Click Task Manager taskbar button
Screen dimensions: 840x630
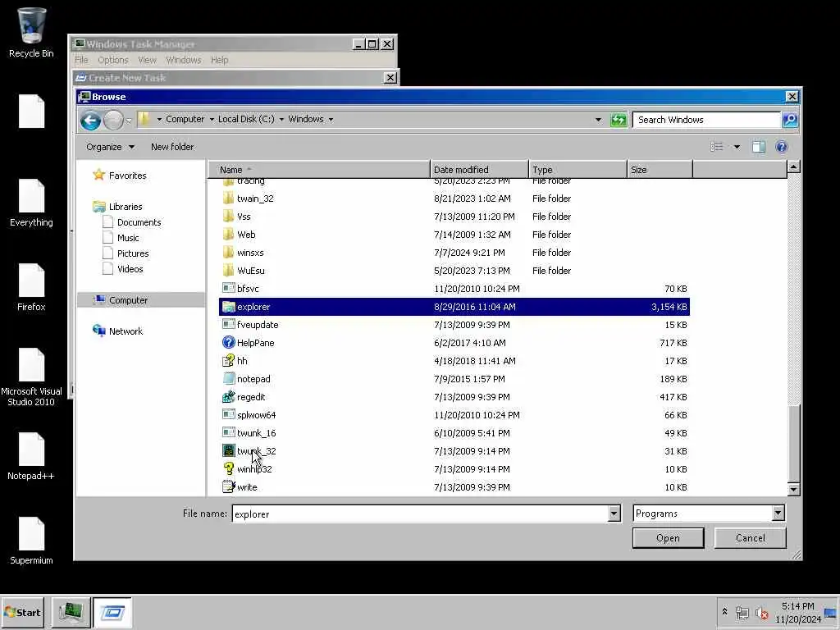[71, 612]
